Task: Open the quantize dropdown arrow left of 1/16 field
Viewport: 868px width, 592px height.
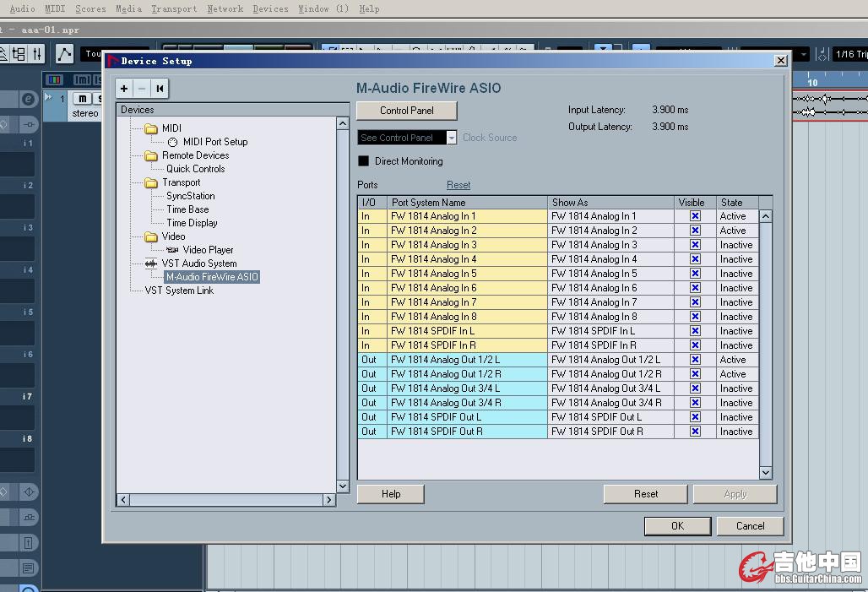Action: tap(803, 54)
